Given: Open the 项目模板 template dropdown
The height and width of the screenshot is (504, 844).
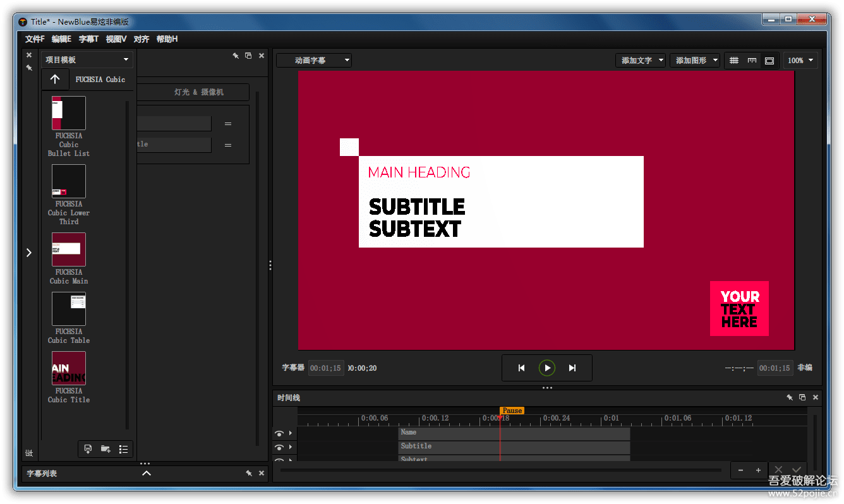Looking at the screenshot, I should pos(87,60).
